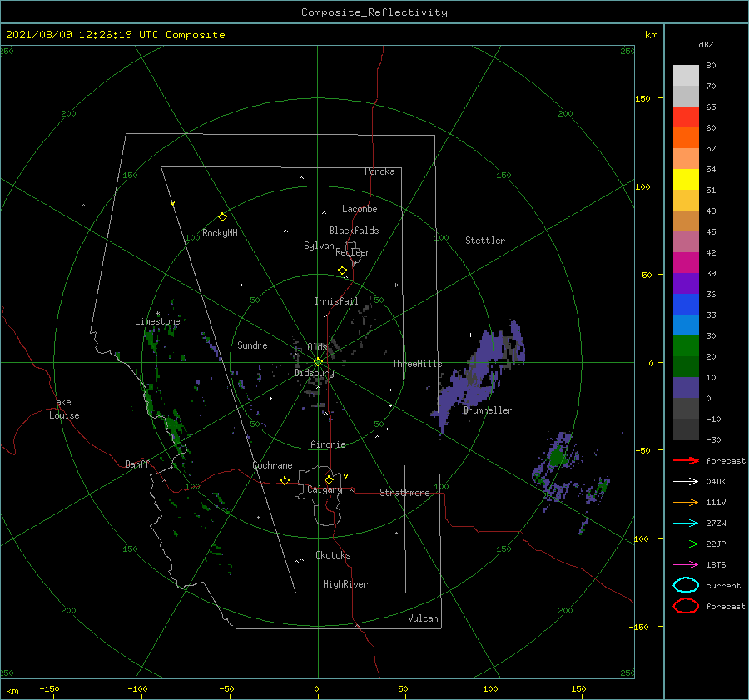Click the Strathmore city label

404,493
